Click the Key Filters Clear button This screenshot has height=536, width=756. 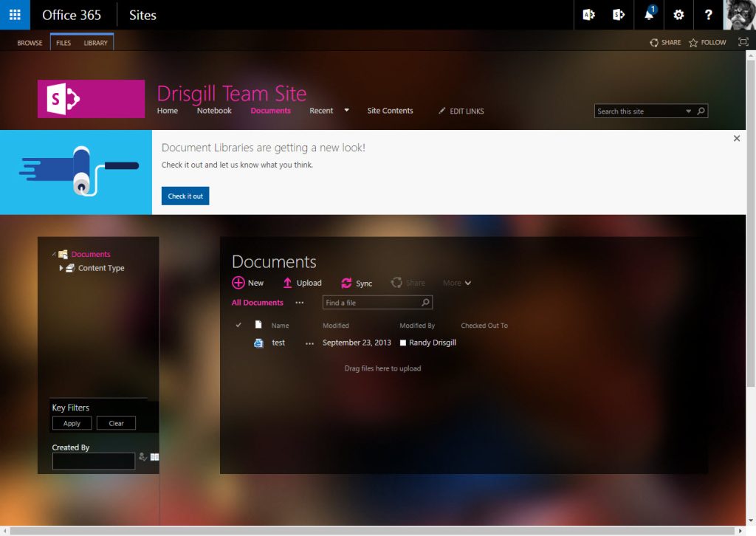[116, 423]
